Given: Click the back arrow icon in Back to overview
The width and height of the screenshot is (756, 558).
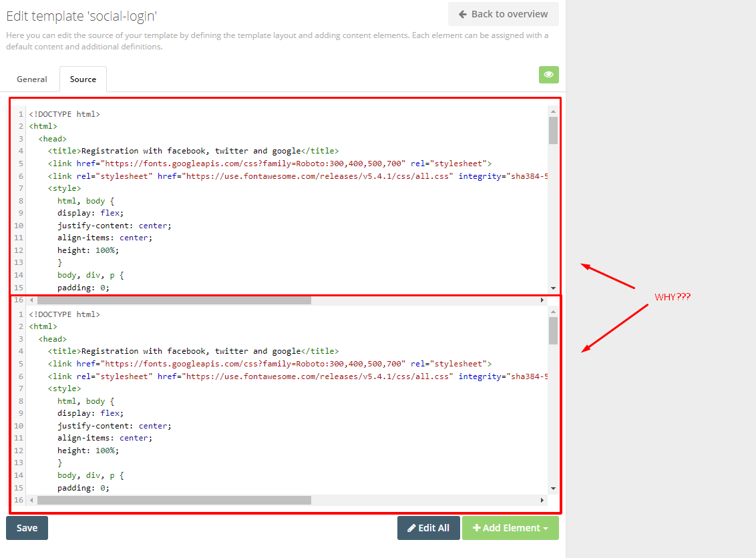Looking at the screenshot, I should 462,14.
